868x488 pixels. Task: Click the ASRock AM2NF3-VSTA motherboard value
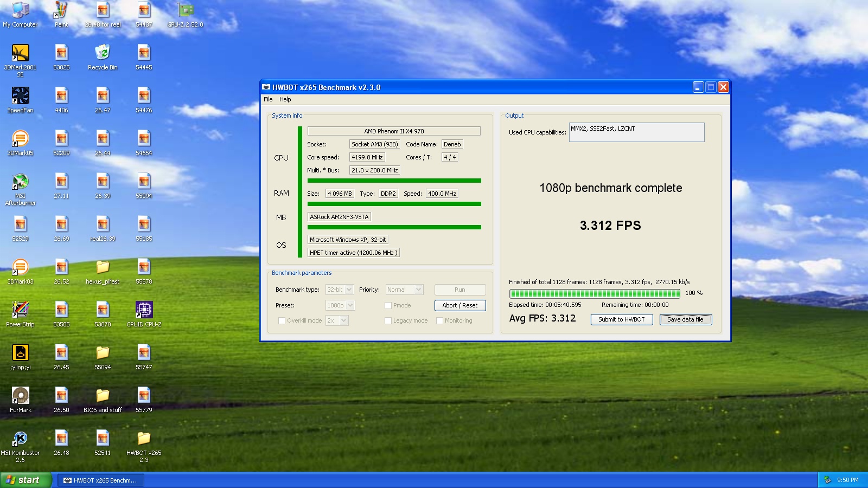[339, 217]
